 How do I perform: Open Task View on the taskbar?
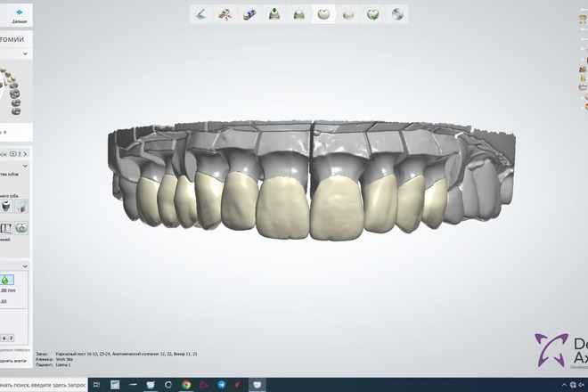(x=97, y=385)
